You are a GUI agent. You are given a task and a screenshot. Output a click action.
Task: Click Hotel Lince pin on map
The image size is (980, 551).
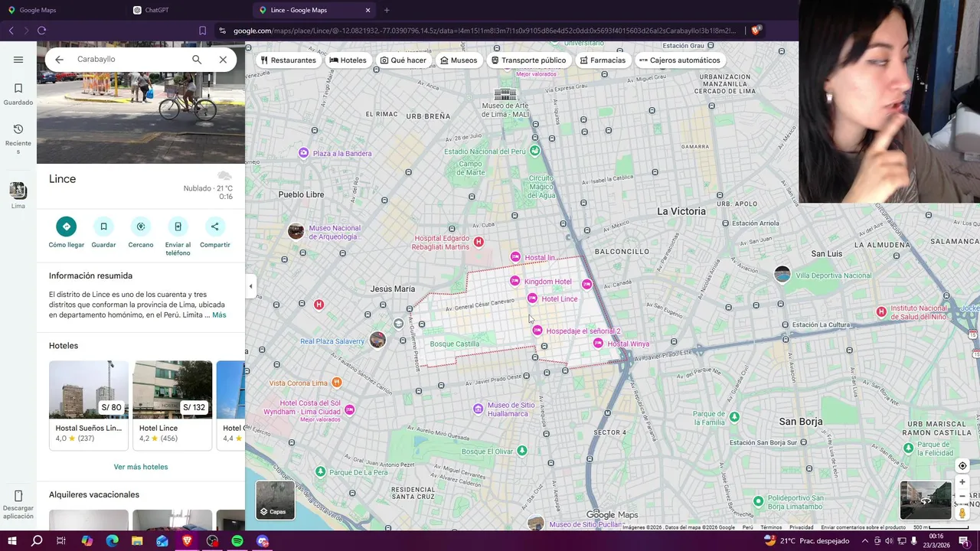coord(532,298)
